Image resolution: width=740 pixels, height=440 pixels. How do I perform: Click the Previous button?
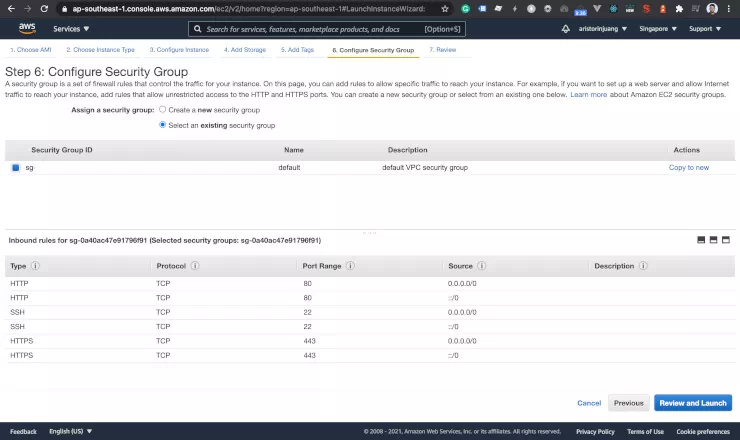point(629,403)
